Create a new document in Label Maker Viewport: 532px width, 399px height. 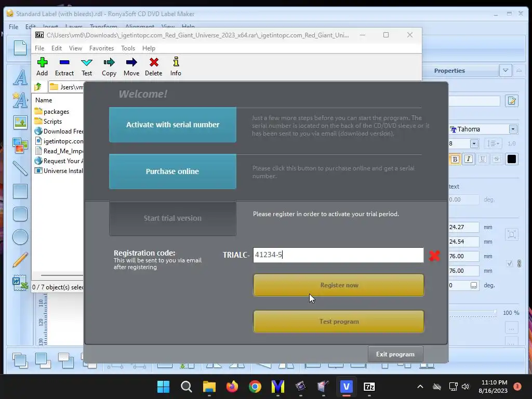coord(20,48)
